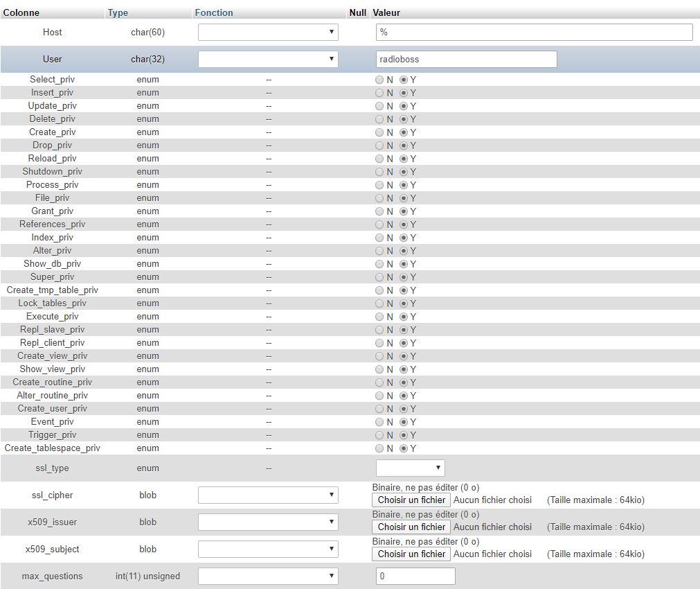The height and width of the screenshot is (589, 700).
Task: Choose N for Delete_priv
Action: click(379, 119)
